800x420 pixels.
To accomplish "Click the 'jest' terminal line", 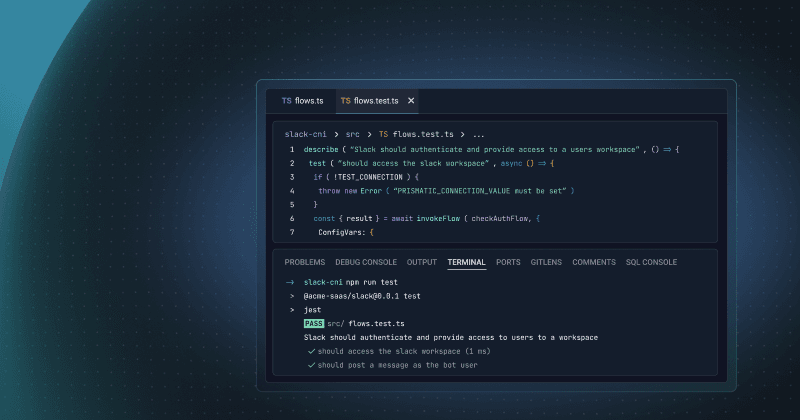I will pos(312,310).
